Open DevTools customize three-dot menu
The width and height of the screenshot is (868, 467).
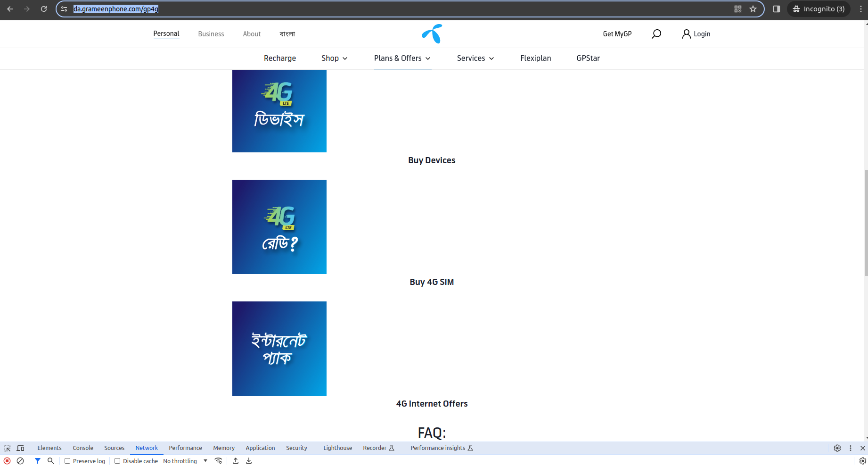[851, 448]
